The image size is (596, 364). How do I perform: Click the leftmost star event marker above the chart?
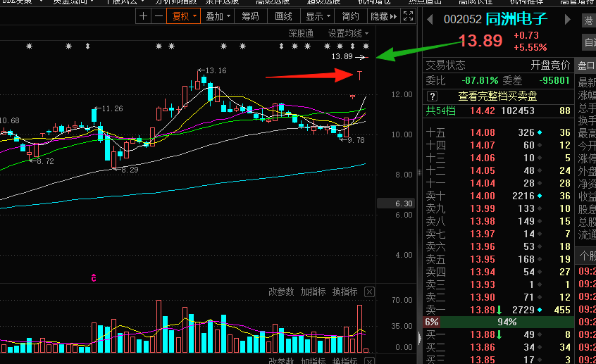pyautogui.click(x=30, y=46)
